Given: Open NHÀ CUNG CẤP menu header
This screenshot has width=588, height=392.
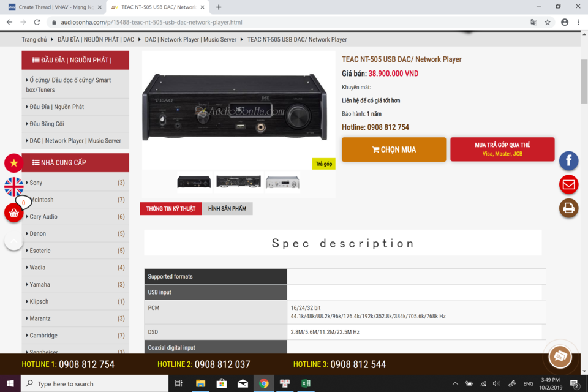Looking at the screenshot, I should (x=75, y=162).
